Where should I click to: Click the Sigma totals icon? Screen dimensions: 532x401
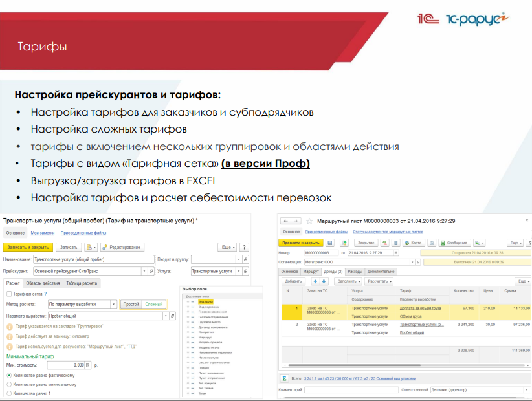pyautogui.click(x=283, y=378)
